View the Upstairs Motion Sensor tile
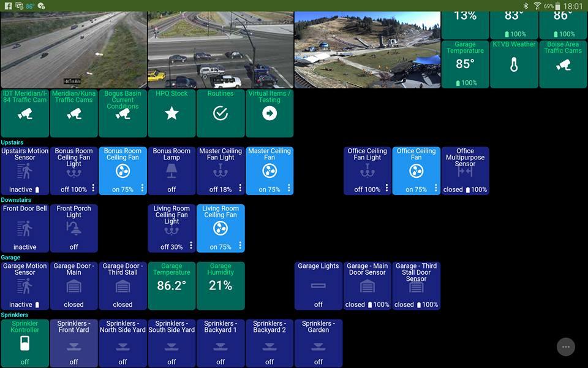588x368 pixels. click(x=24, y=171)
